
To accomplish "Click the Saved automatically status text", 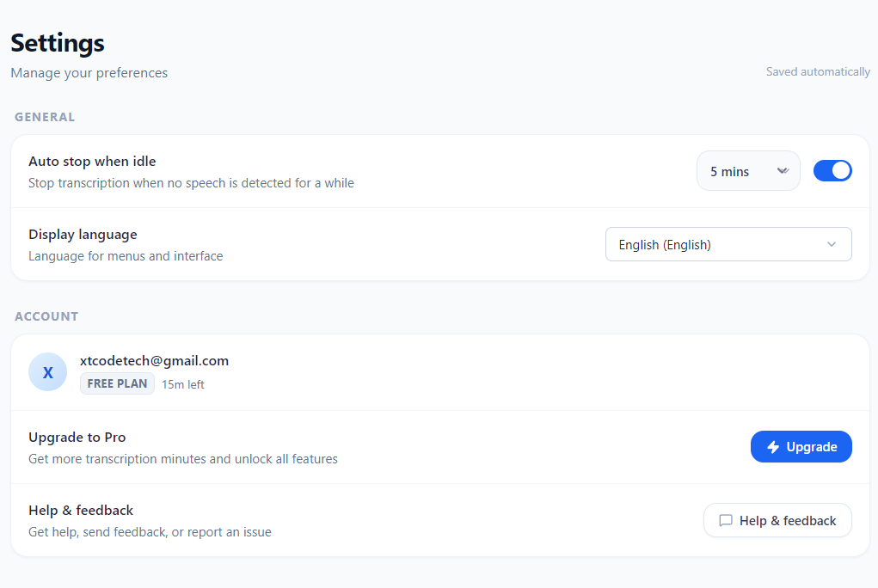I will [818, 72].
